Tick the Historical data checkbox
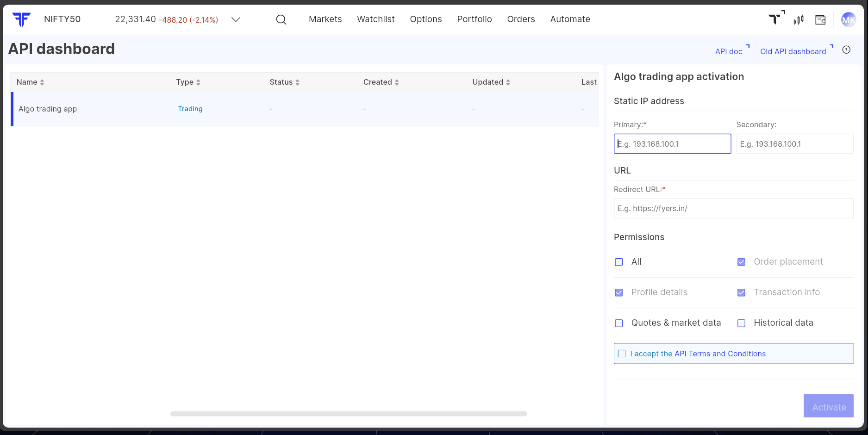Image resolution: width=868 pixels, height=435 pixels. 741,323
